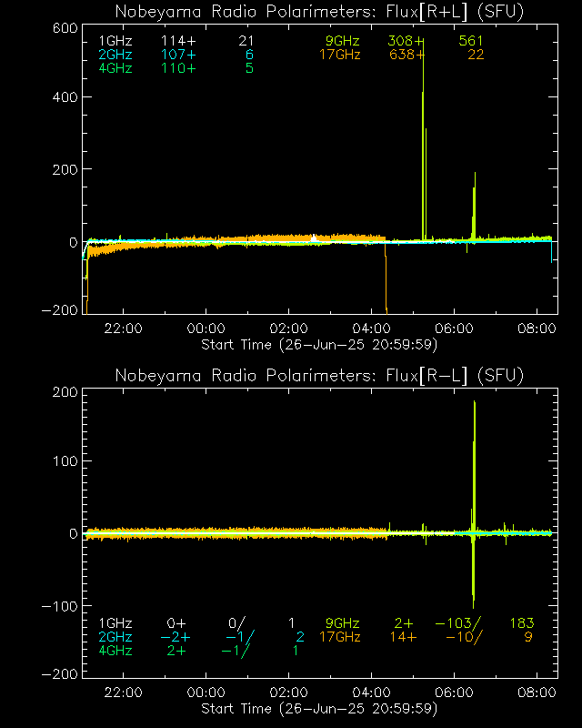This screenshot has width=582, height=728.
Task: Select the 9GHz label in the R+L legend
Action: pos(343,41)
